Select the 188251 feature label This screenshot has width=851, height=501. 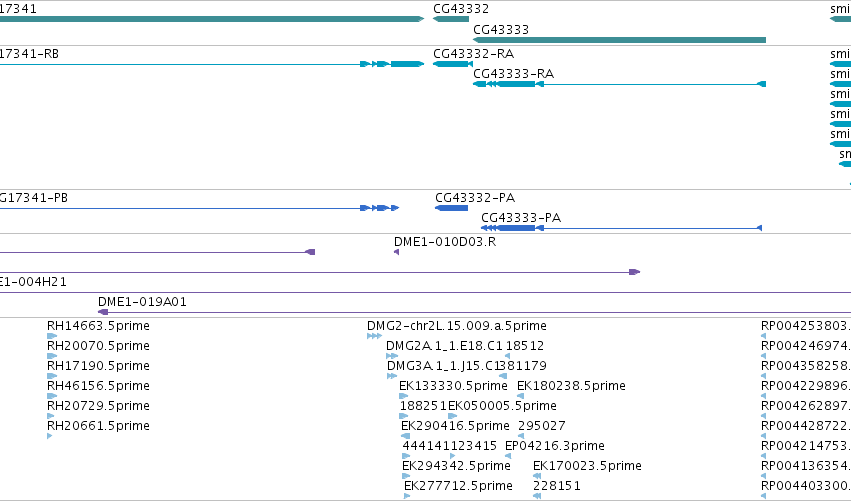[423, 405]
